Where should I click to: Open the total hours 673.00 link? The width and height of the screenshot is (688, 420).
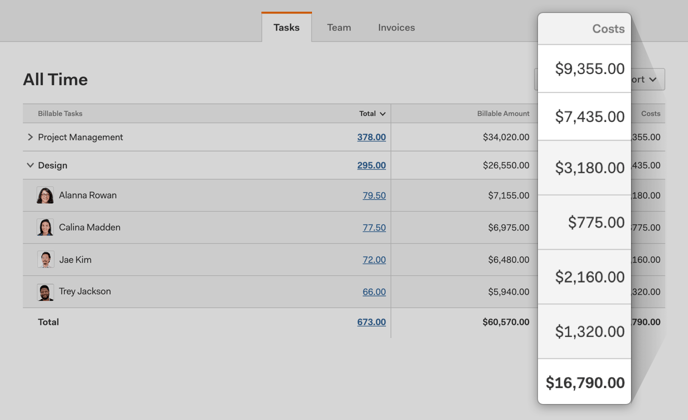(371, 322)
